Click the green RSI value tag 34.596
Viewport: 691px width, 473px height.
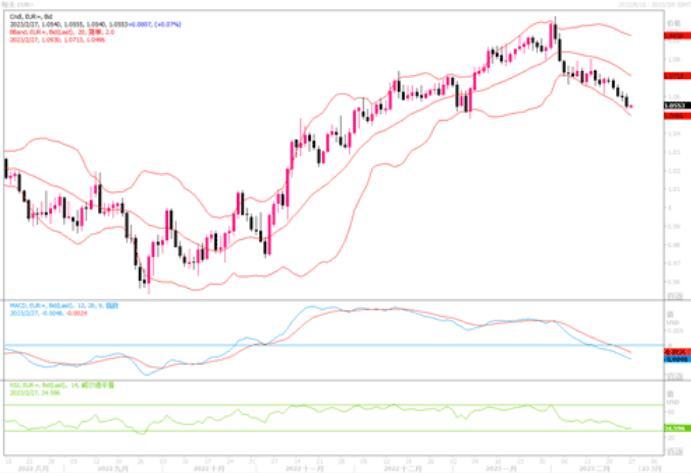(673, 428)
